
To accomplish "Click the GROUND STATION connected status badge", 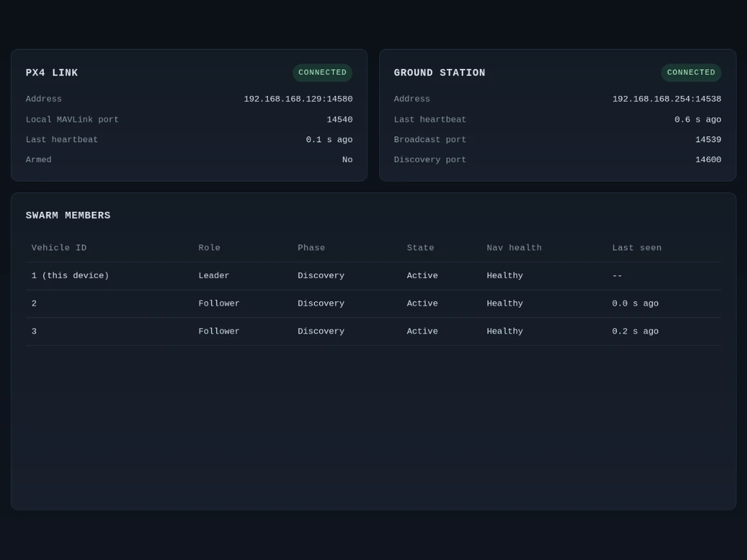I will click(691, 72).
